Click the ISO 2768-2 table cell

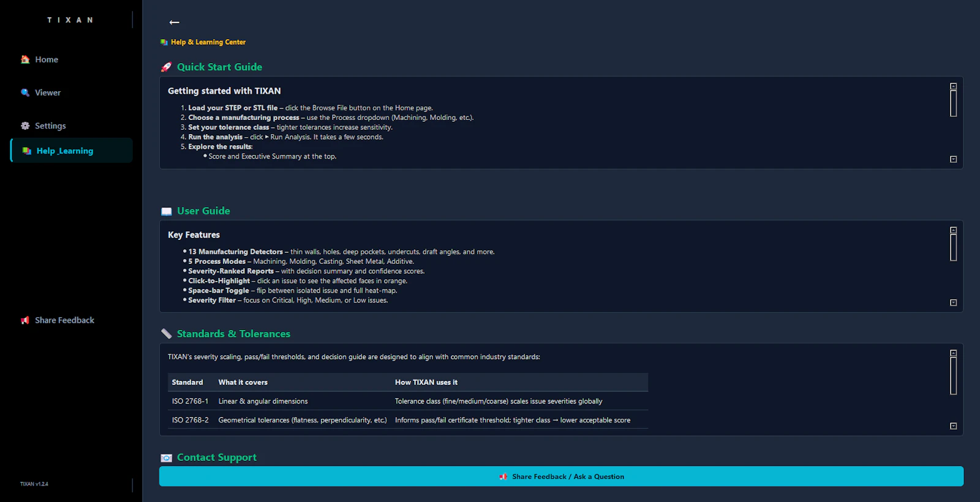coord(190,420)
